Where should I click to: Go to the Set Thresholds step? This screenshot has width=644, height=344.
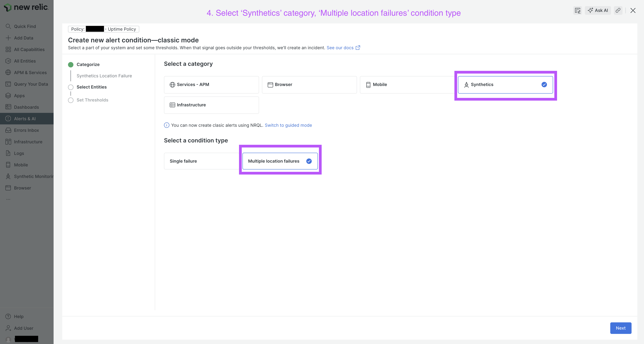coord(92,100)
